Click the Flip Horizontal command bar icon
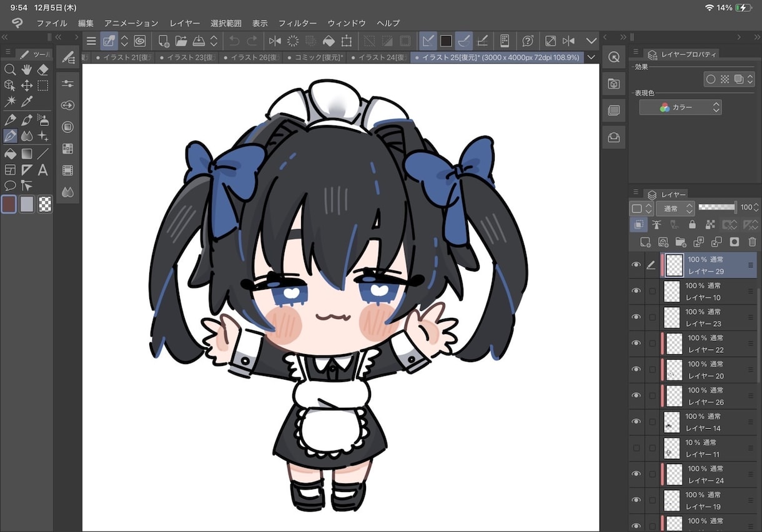 click(x=275, y=41)
